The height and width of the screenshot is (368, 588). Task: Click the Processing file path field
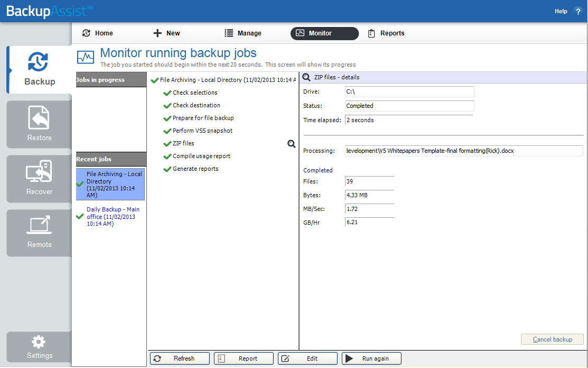coord(463,151)
